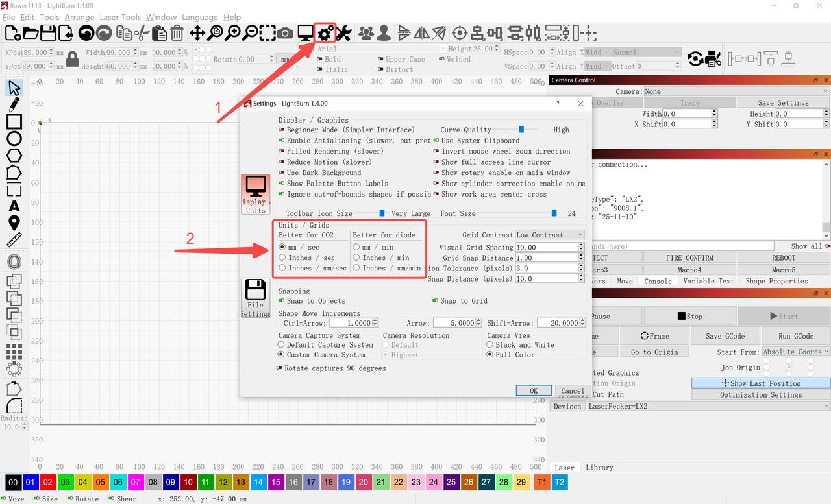Select mm / min diode units
This screenshot has width=831, height=504.
356,247
